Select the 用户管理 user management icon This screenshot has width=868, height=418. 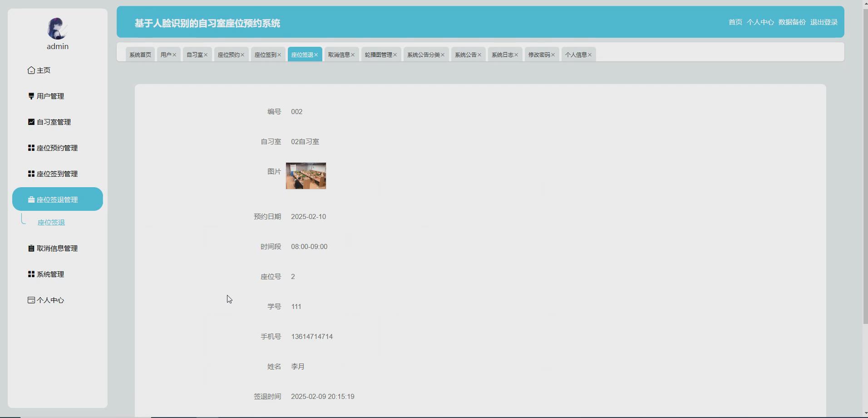(31, 96)
